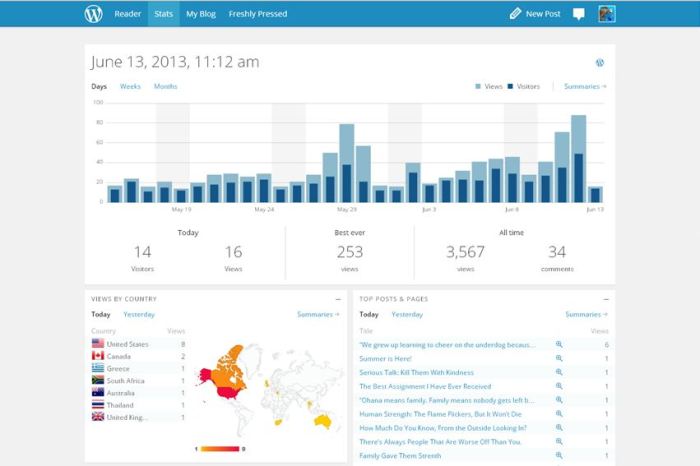Click the user avatar in top bar

[606, 14]
